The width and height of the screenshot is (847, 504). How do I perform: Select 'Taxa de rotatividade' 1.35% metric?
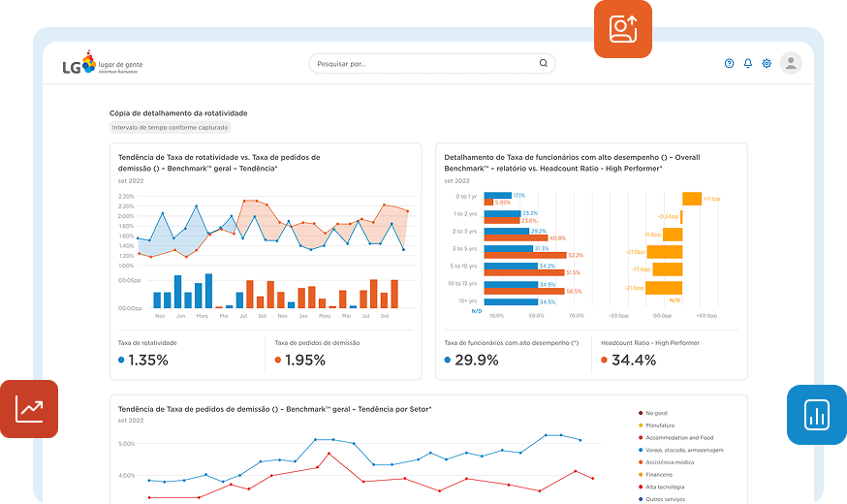[143, 360]
